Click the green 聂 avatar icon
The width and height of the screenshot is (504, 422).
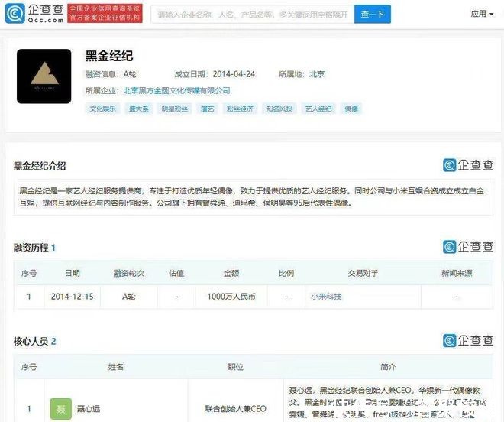[61, 409]
